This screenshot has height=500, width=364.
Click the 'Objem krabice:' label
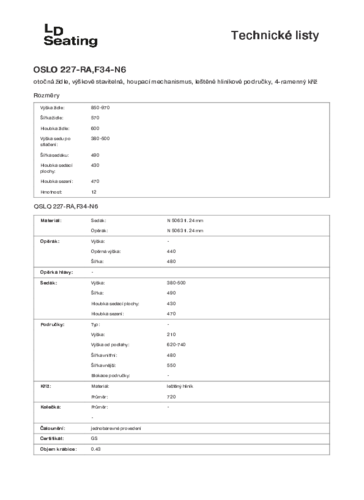58,449
